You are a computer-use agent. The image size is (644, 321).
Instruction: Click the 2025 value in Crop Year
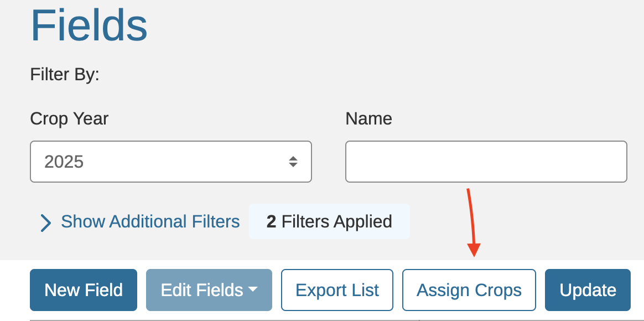[64, 162]
